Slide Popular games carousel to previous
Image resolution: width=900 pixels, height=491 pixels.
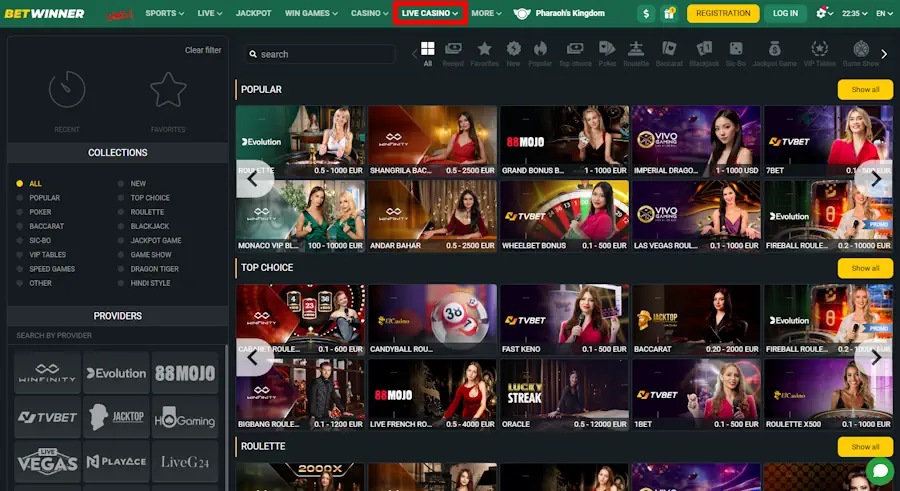tap(254, 179)
